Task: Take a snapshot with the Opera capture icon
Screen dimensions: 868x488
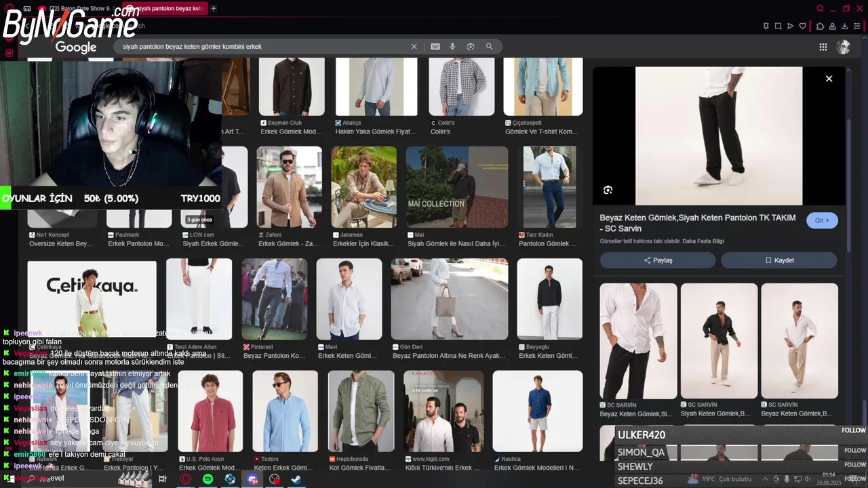Action: [778, 26]
